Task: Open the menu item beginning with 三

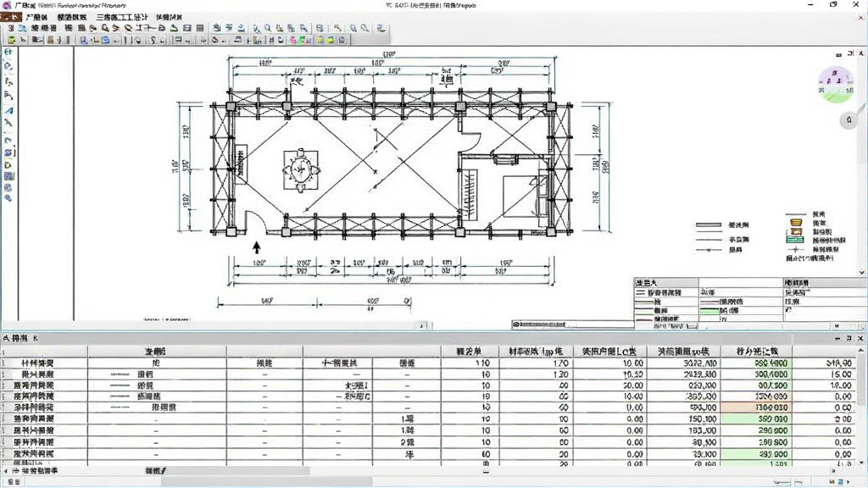Action: [122, 17]
